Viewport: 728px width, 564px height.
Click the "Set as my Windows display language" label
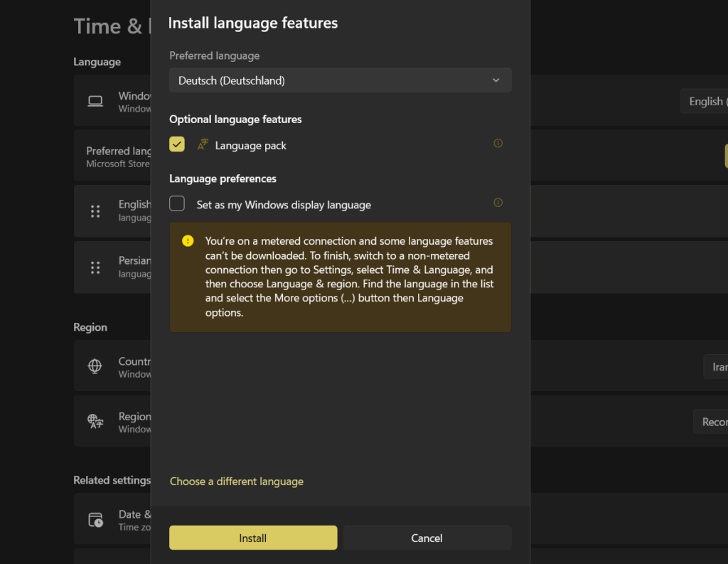point(284,205)
